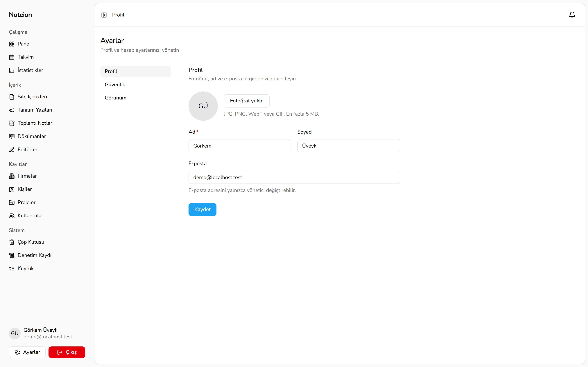Click the Fotoğraf yükle button
The image size is (588, 367).
click(247, 101)
